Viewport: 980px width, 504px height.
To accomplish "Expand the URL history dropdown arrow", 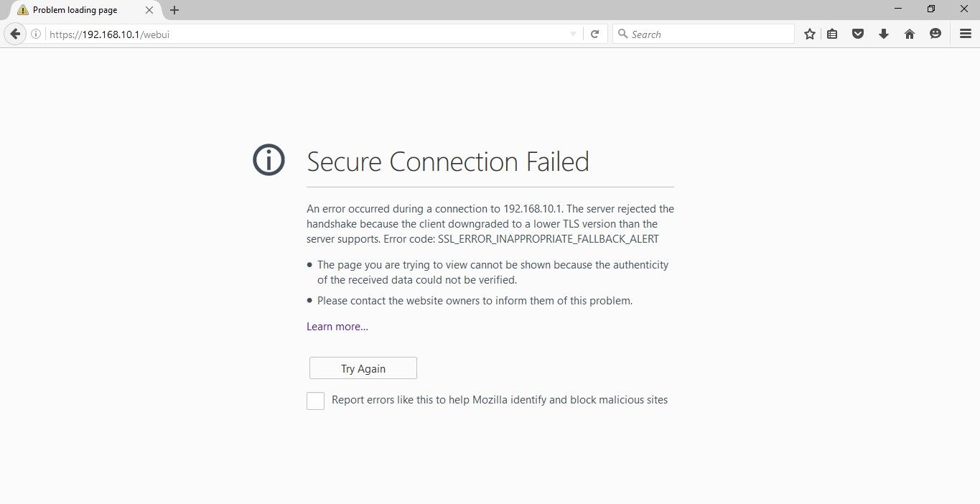I will click(x=573, y=34).
